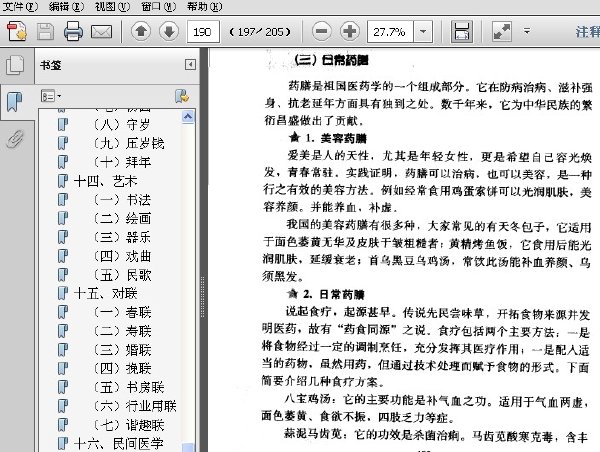Go to next page arrow button
Screen dimensions: 600x452
169,31
